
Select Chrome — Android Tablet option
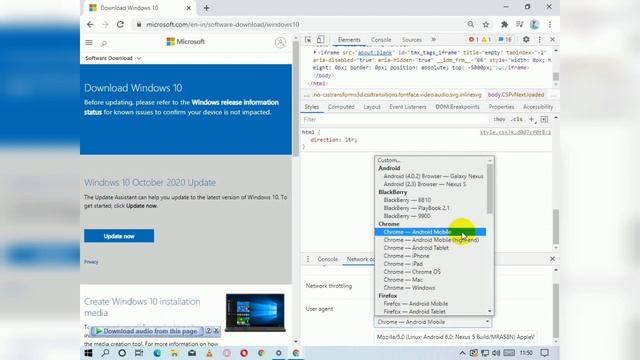tap(416, 248)
